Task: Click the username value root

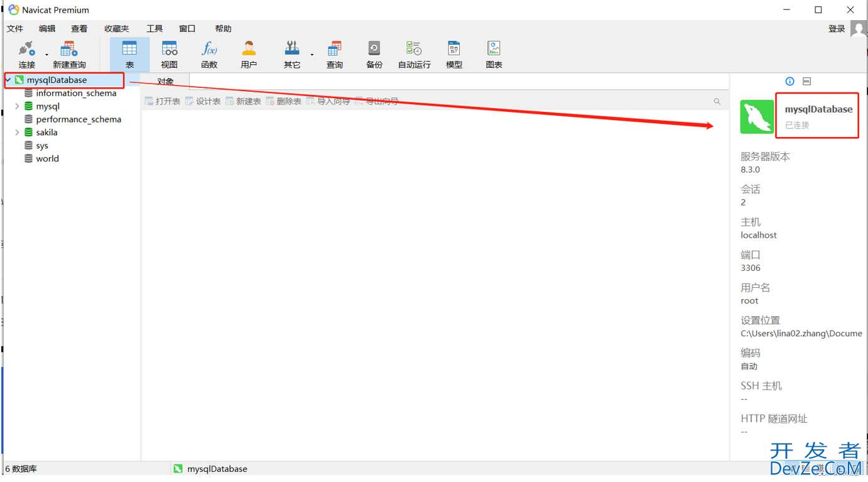Action: pyautogui.click(x=749, y=300)
